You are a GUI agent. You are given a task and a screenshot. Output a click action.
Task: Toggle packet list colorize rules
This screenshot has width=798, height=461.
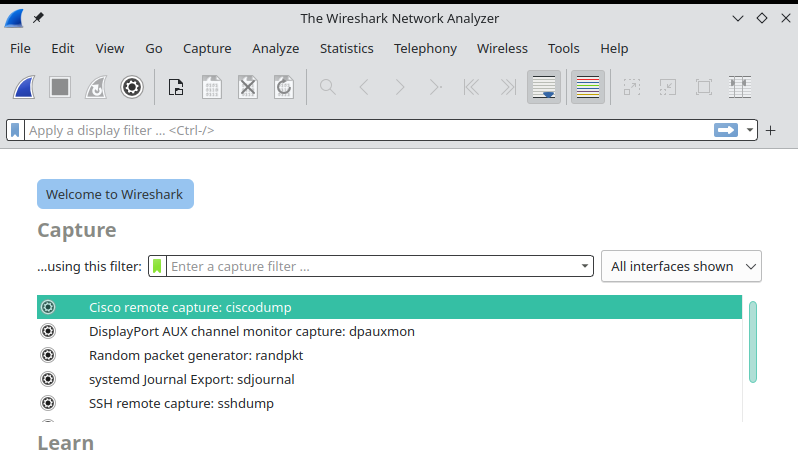[588, 87]
